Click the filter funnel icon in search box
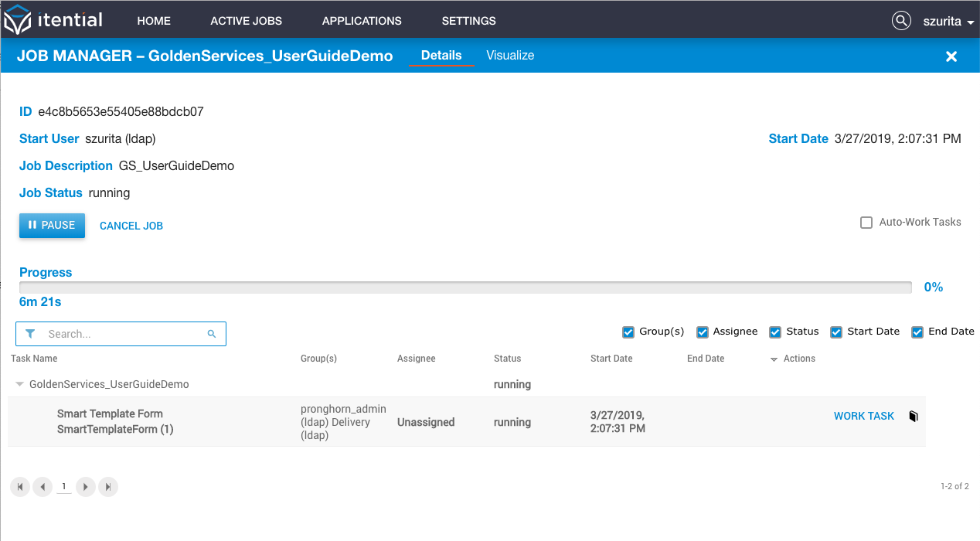 point(30,334)
